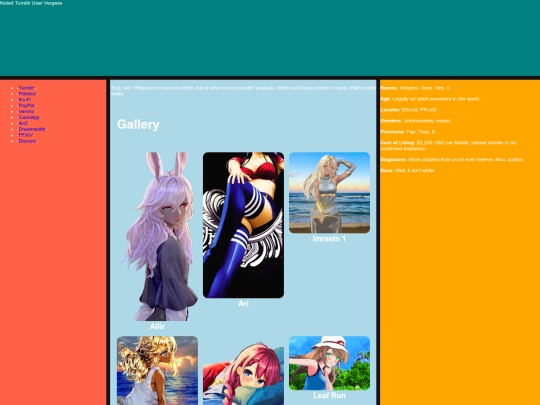Click the Names line in info panel
The height and width of the screenshot is (405, 540).
[x=416, y=88]
